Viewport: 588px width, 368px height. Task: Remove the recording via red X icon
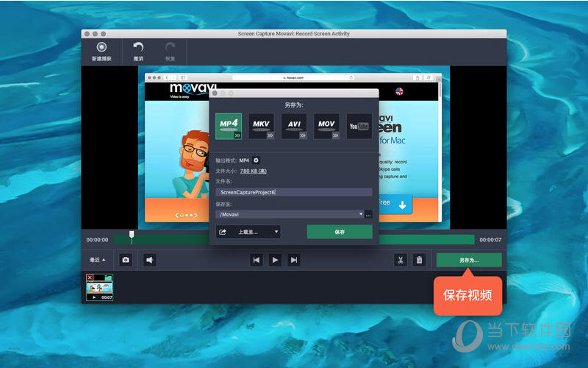tap(90, 278)
